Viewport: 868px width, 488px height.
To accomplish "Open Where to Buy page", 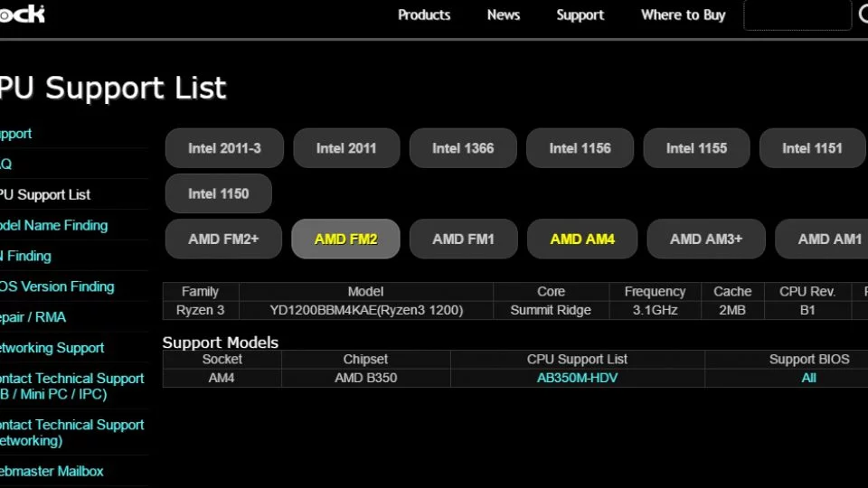I will [684, 15].
